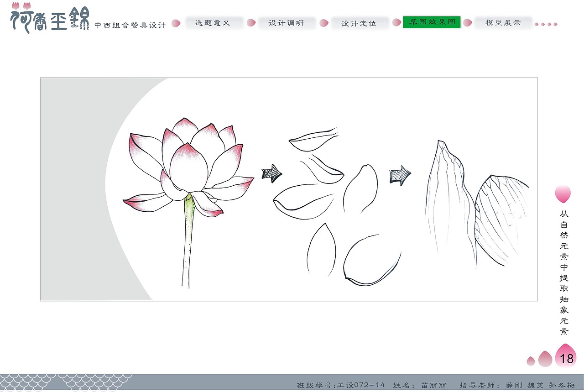The image size is (584, 392).
Task: Click the hatched arrow next to the lotus flower
Action: [272, 173]
